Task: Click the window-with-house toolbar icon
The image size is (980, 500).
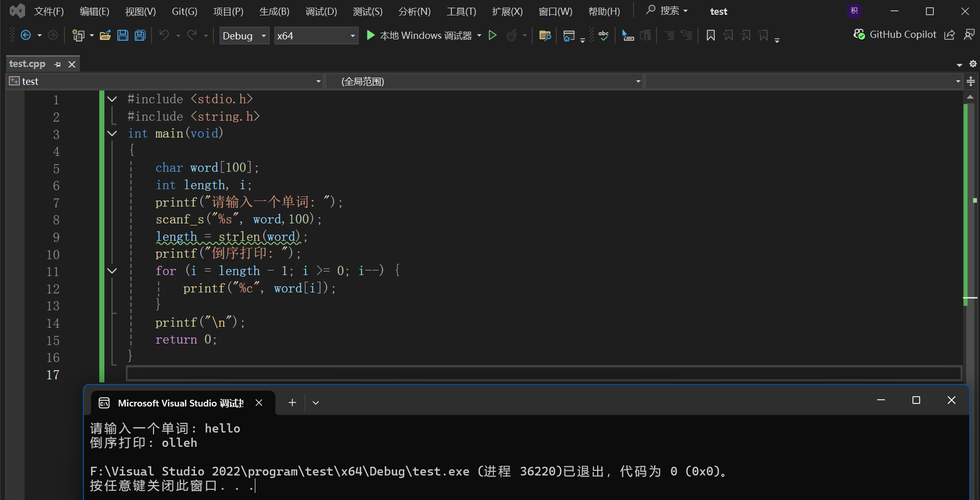Action: pyautogui.click(x=569, y=35)
